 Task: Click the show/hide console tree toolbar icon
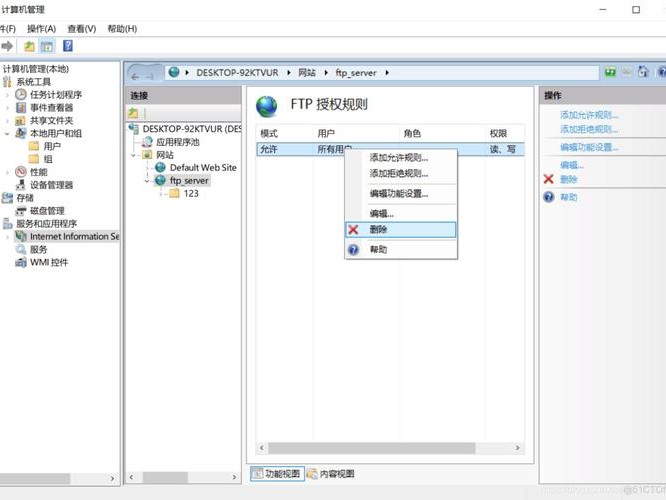tap(47, 46)
